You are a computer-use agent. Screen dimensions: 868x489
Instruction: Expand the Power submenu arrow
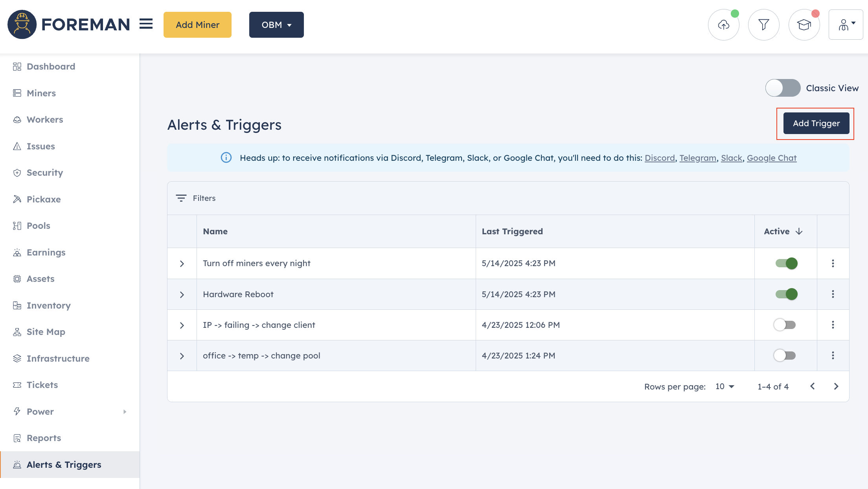coord(125,412)
